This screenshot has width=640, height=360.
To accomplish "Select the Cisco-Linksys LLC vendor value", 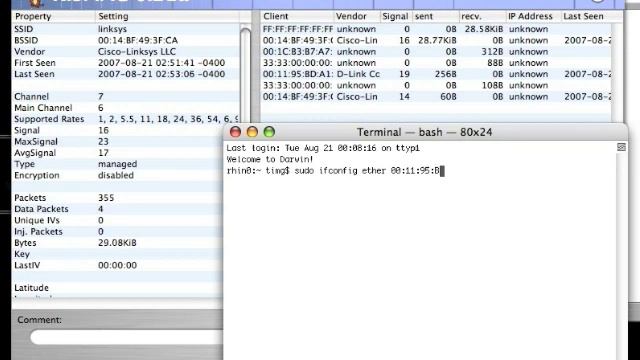I will pyautogui.click(x=137, y=52).
